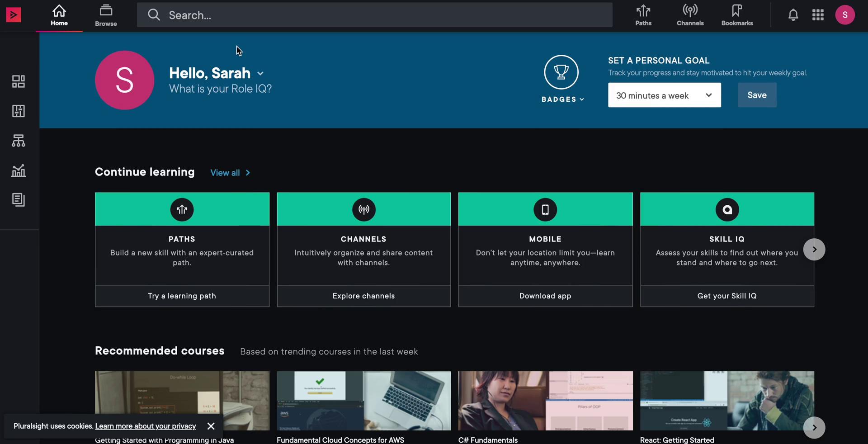Viewport: 868px width, 444px height.
Task: Click the search magnifier icon
Action: 154,15
